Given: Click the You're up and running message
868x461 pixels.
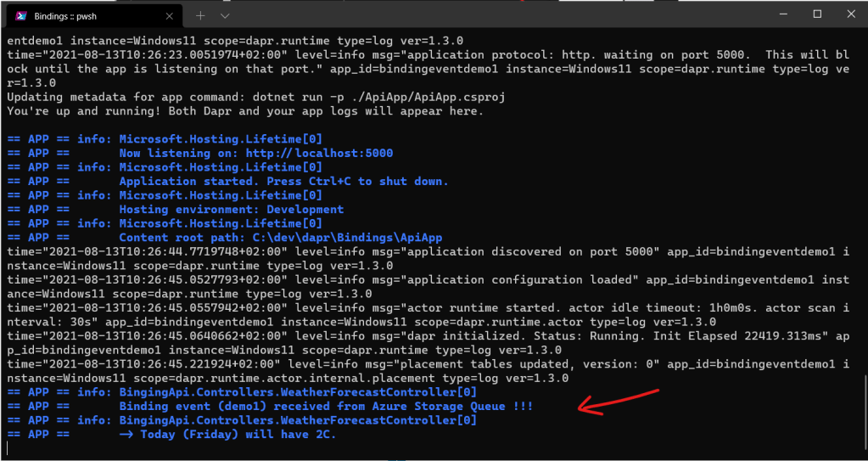Looking at the screenshot, I should pyautogui.click(x=244, y=111).
